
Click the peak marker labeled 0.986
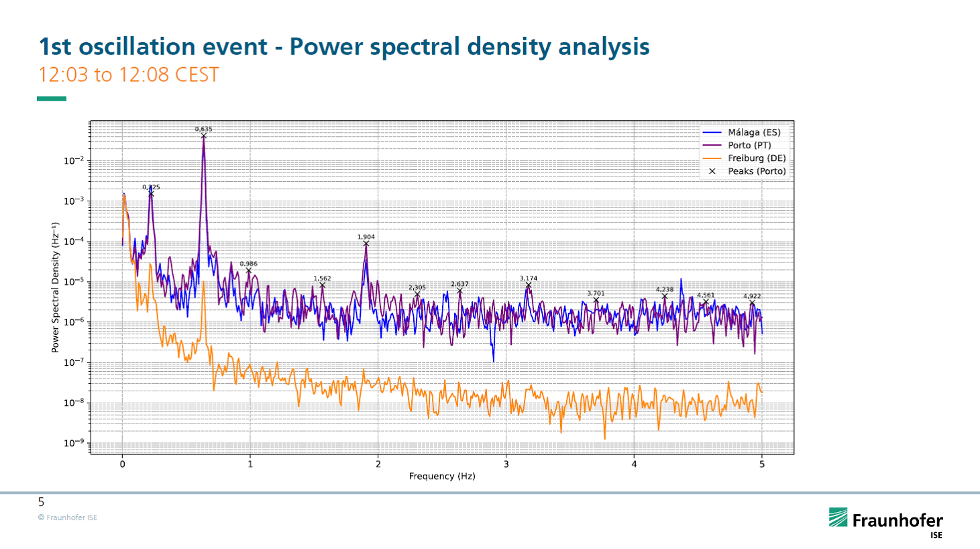[x=249, y=270]
